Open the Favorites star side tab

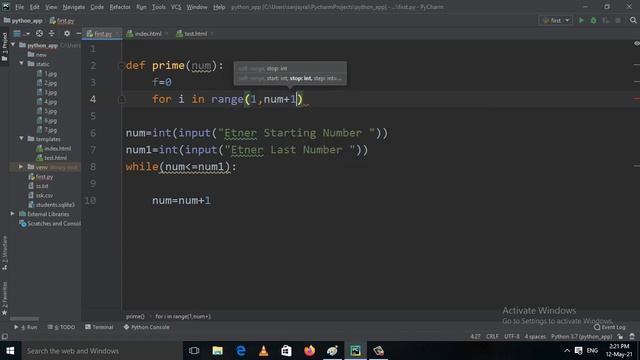pos(4,298)
